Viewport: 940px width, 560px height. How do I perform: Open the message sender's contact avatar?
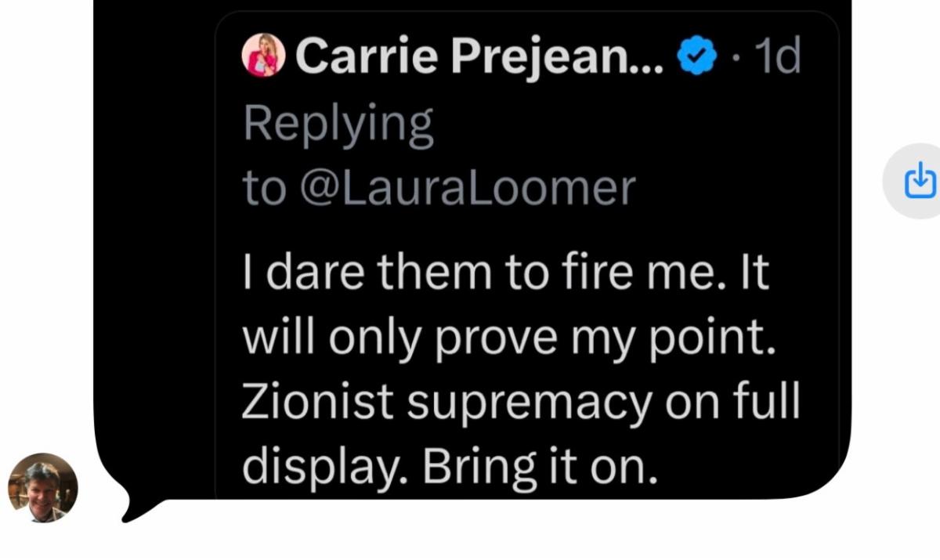[x=42, y=487]
